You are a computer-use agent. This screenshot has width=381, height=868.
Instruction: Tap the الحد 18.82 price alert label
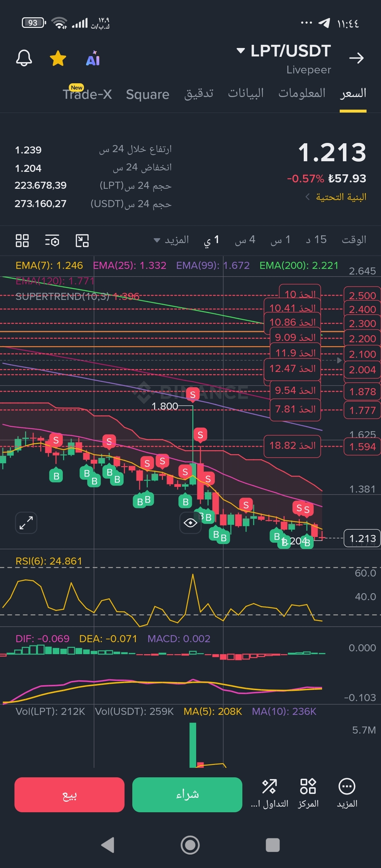292,446
